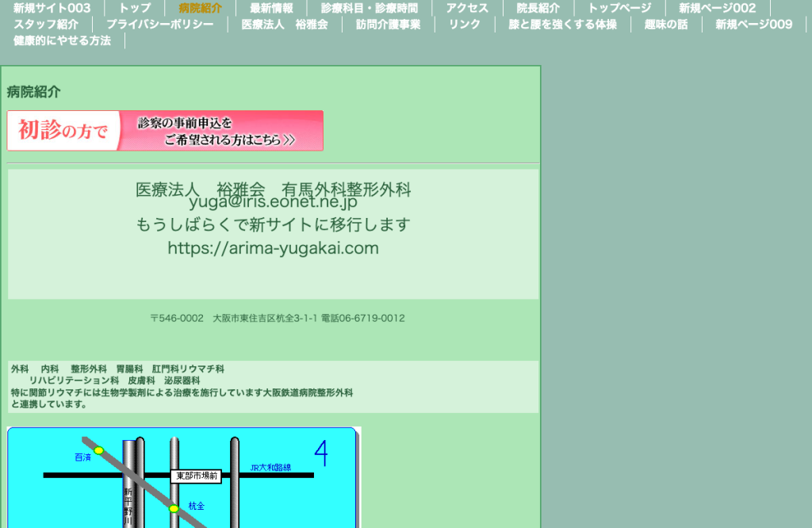This screenshot has height=528, width=812.
Task: Click 医療法人 裕雅会 有馬外科整形外科 title text
Action: [x=273, y=189]
